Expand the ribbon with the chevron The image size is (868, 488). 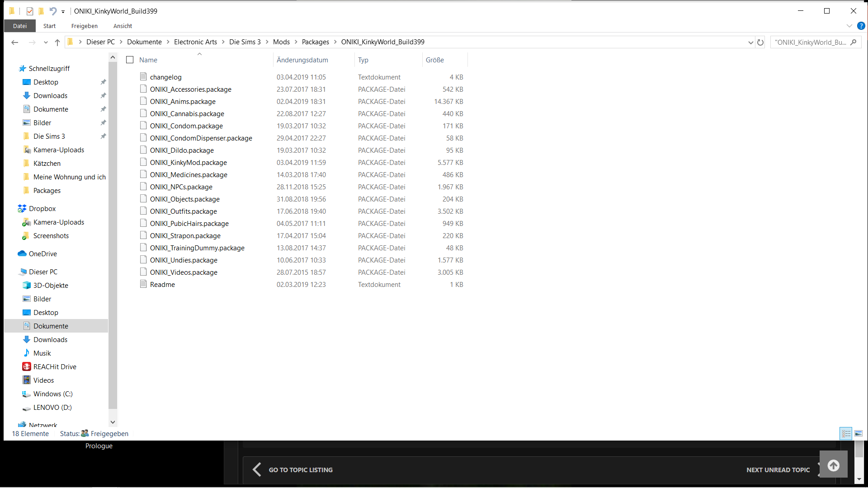point(849,26)
